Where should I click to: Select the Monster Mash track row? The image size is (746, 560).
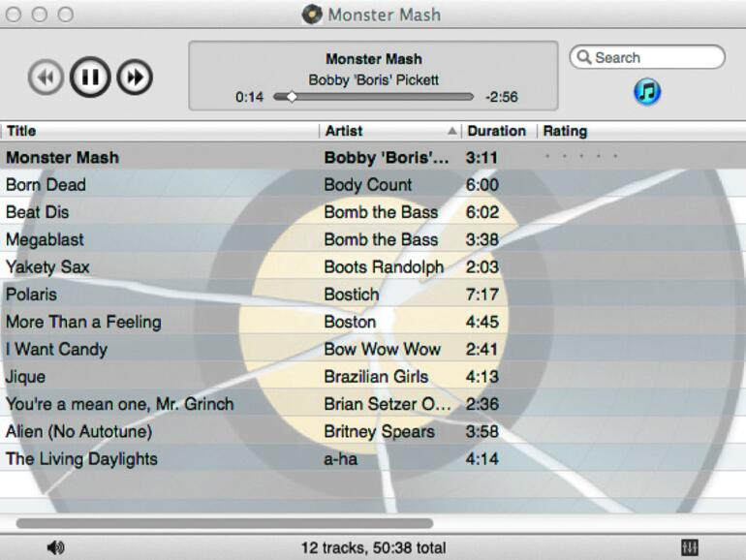373,157
